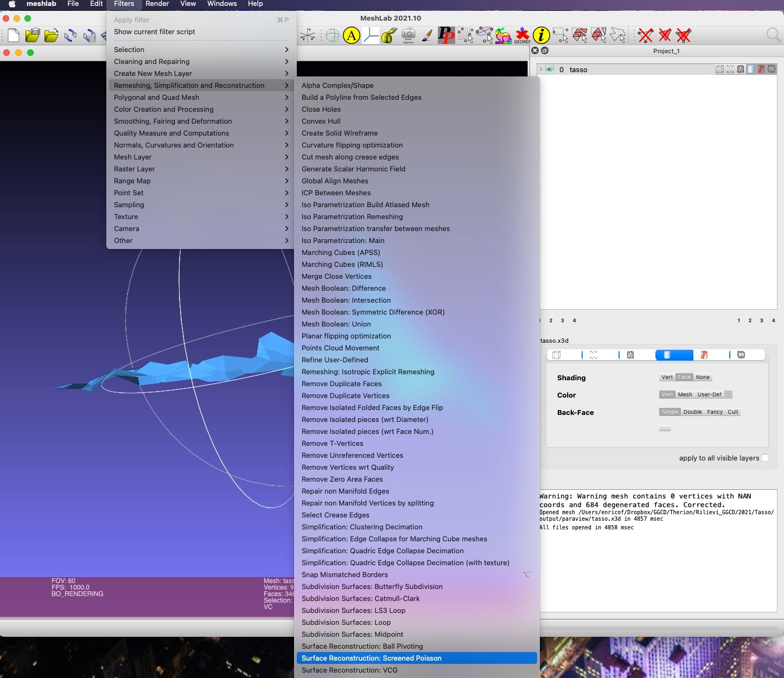Click the Import Mesh folder icon
The width and height of the screenshot is (784, 678).
[52, 36]
